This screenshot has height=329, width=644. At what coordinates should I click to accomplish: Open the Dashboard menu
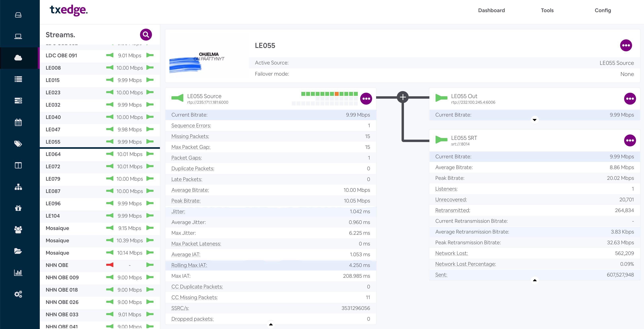[491, 10]
